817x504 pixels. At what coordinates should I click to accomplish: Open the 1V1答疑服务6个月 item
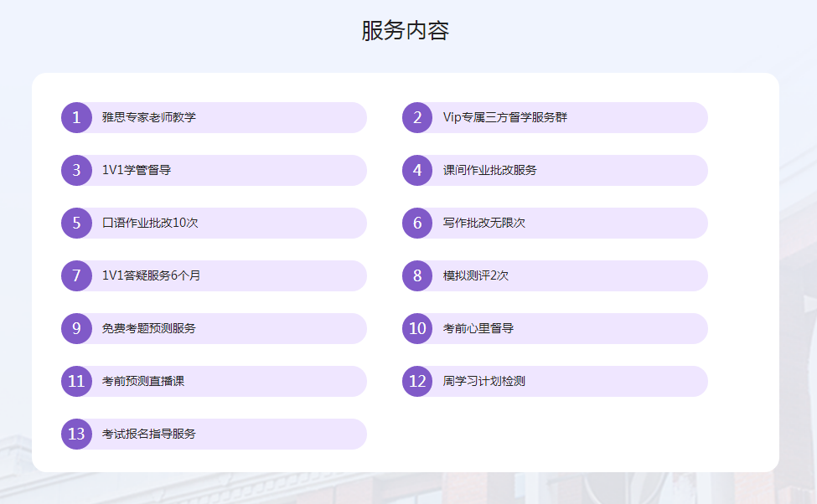[x=151, y=275]
